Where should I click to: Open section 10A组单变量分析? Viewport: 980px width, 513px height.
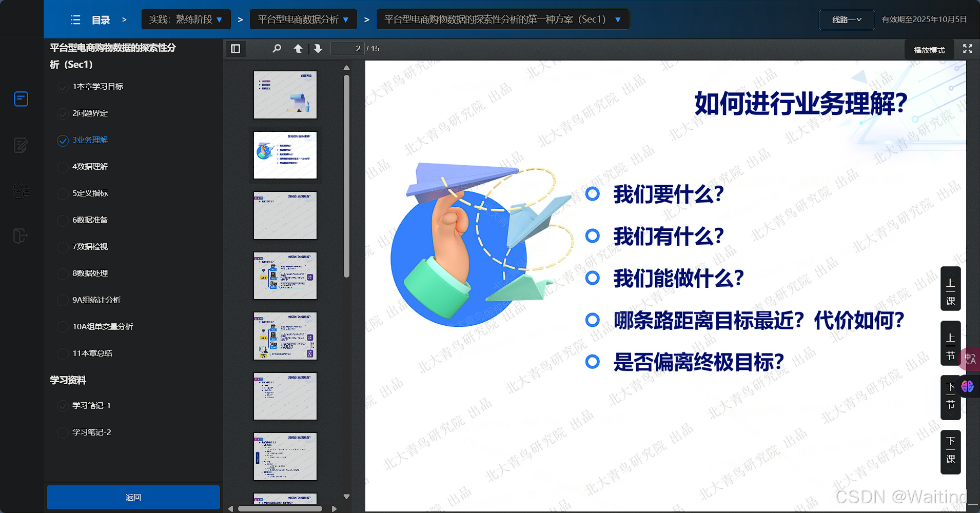click(103, 326)
